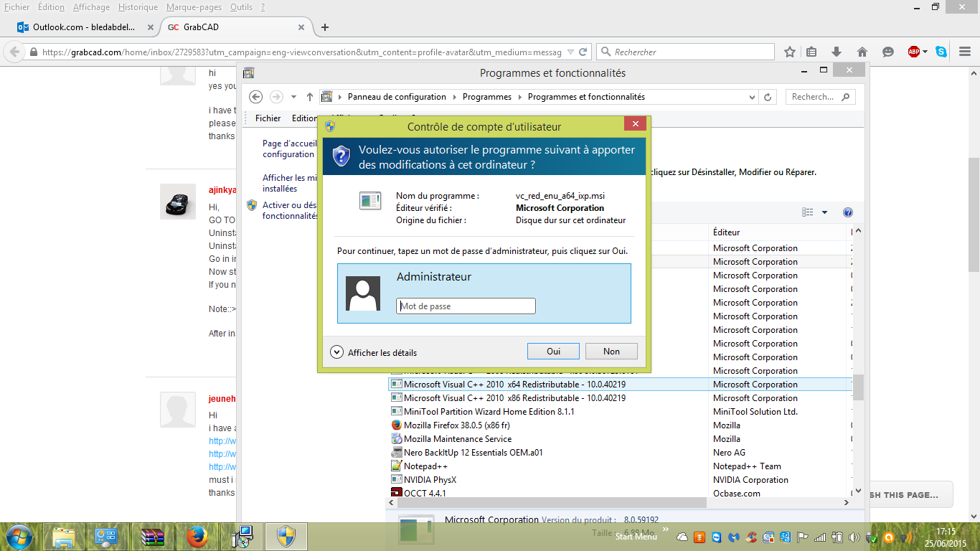The height and width of the screenshot is (551, 980).
Task: Click Panneau de configuration breadcrumb
Action: 397,97
